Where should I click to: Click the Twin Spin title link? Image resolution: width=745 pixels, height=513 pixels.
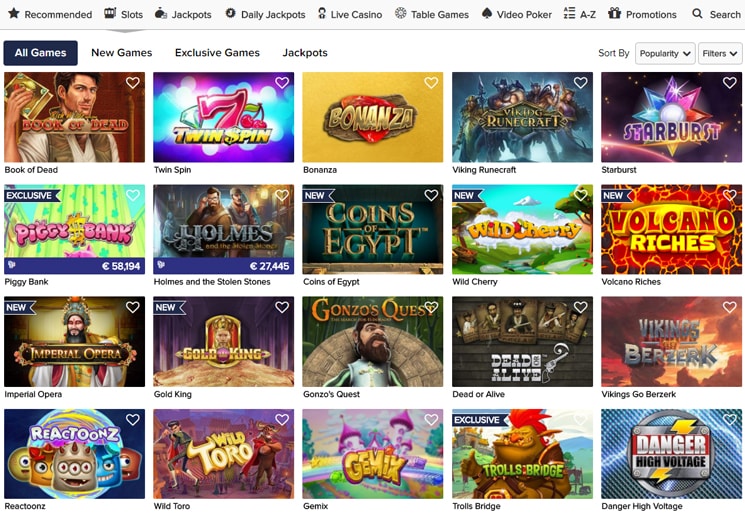pyautogui.click(x=172, y=170)
